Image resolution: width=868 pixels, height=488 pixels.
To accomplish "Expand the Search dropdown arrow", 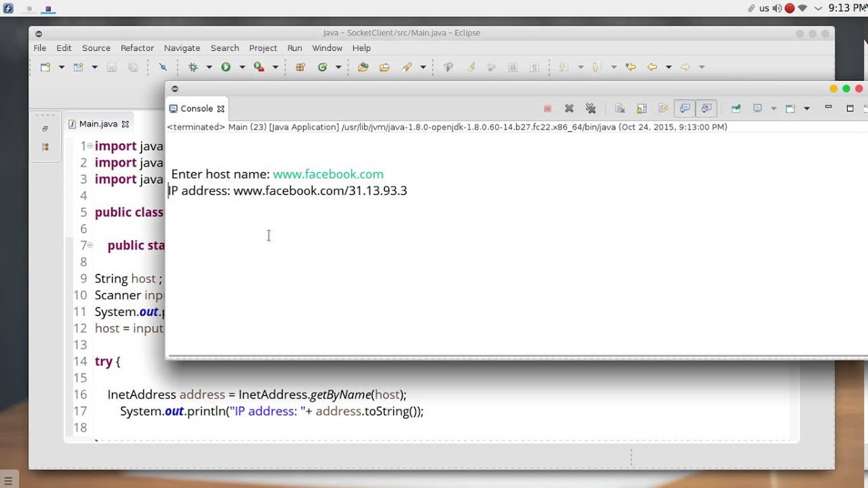I will [x=422, y=67].
